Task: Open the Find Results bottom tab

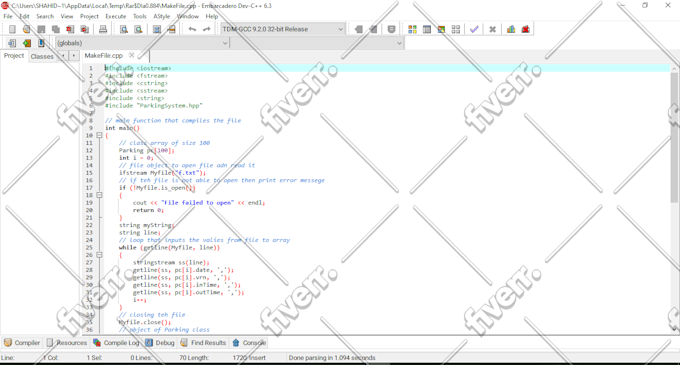Action: 203,342
